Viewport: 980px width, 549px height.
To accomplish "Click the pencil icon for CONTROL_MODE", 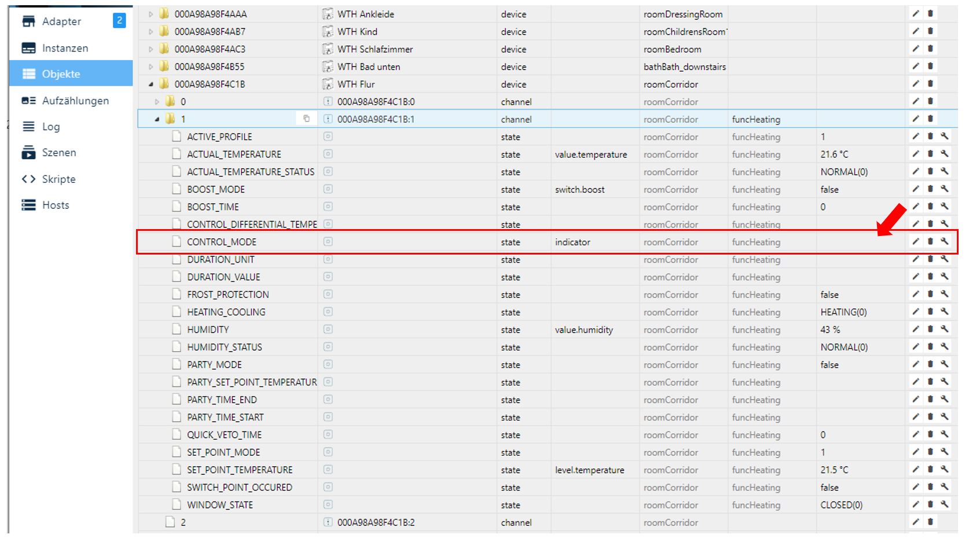I will (916, 242).
